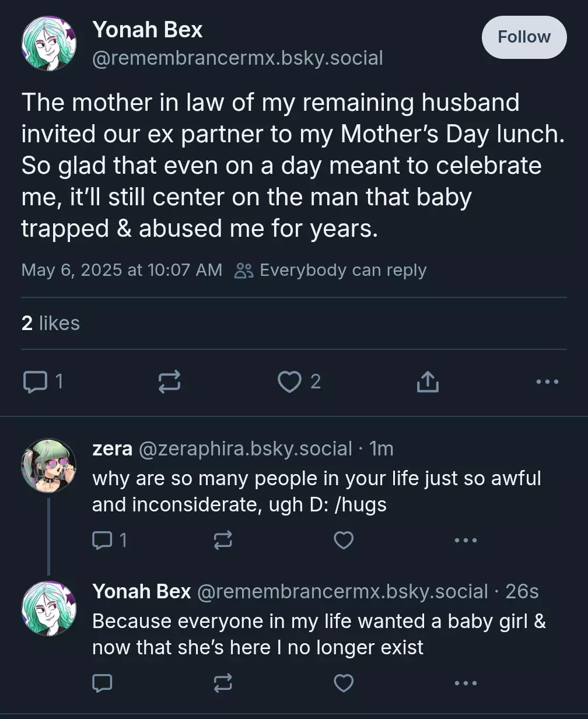Like Yonah Bex's latest reply
The image size is (588, 719).
tap(344, 683)
